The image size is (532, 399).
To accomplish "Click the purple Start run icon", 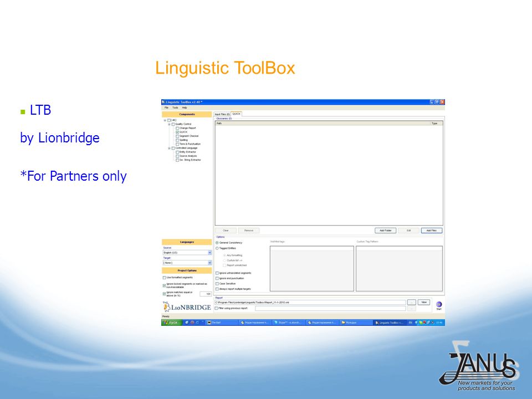I will tap(439, 304).
